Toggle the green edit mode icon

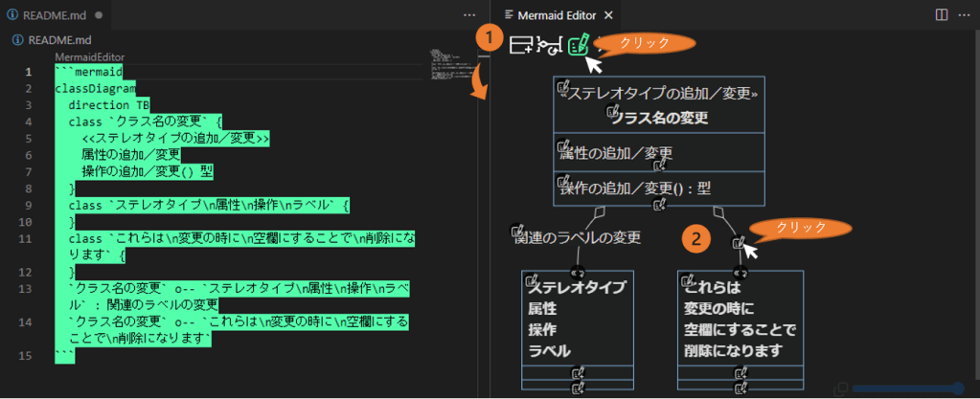[x=578, y=45]
